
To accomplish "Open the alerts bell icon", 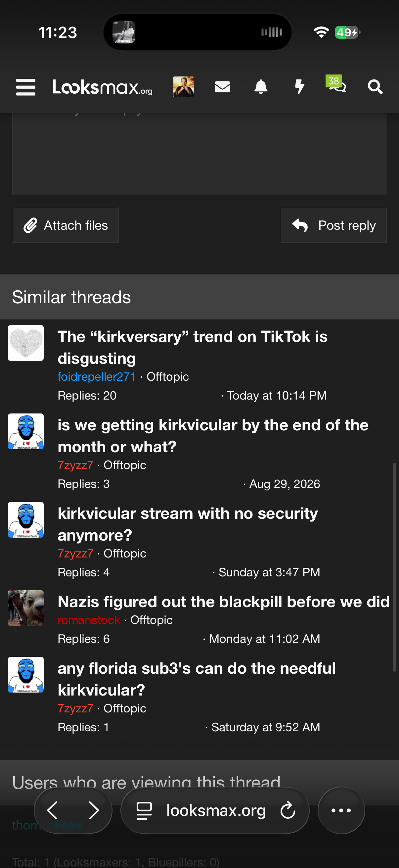I will (x=261, y=87).
